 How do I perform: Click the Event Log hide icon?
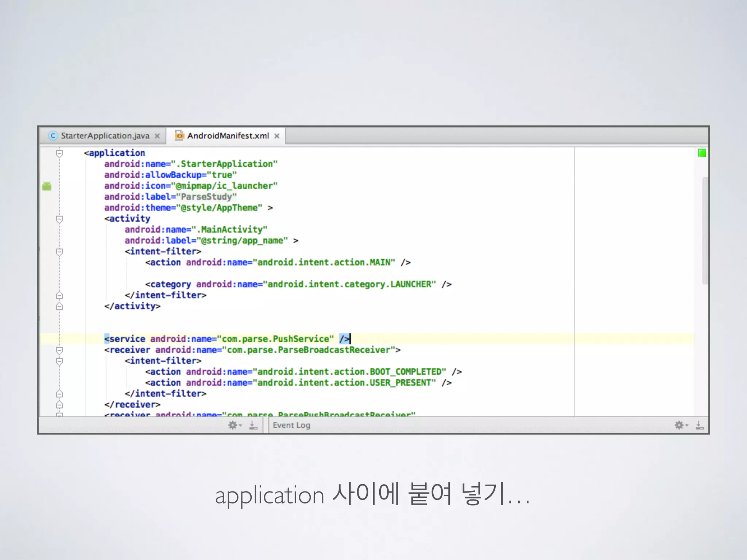pyautogui.click(x=700, y=425)
